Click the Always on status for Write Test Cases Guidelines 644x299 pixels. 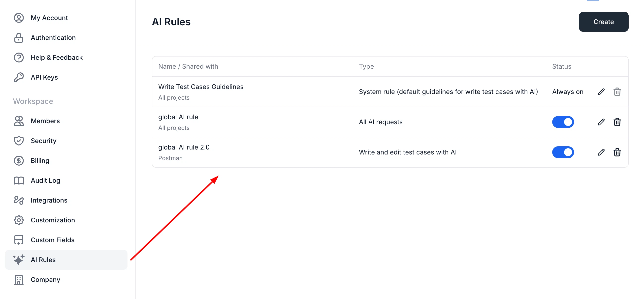[x=568, y=92]
